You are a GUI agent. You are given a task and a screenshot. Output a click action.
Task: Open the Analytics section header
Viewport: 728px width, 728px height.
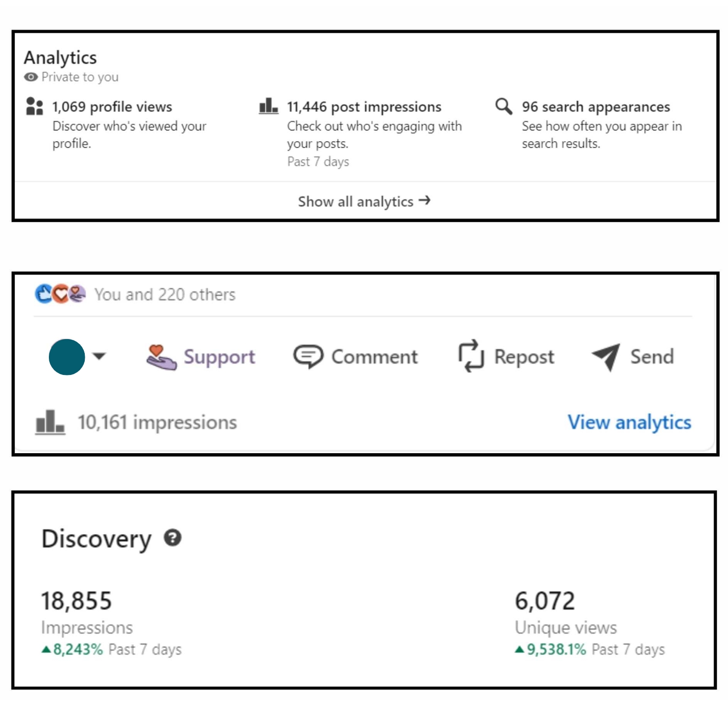(61, 57)
